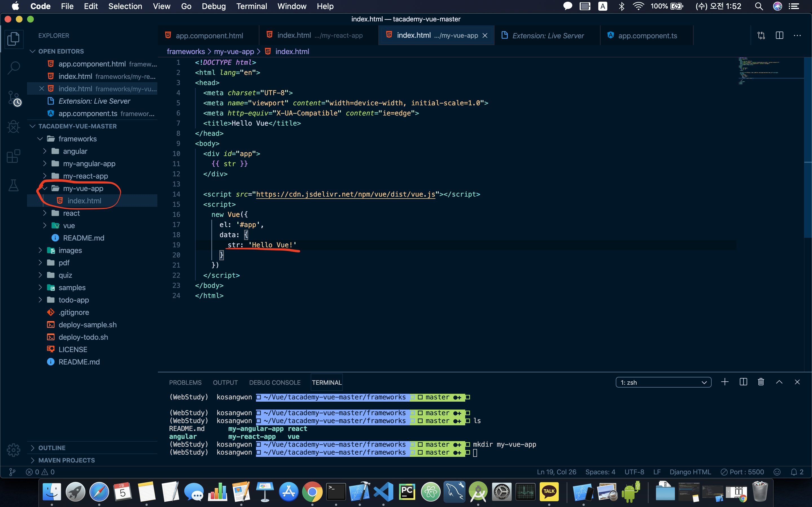
Task: Toggle Live Server at Port : 5500
Action: click(742, 472)
